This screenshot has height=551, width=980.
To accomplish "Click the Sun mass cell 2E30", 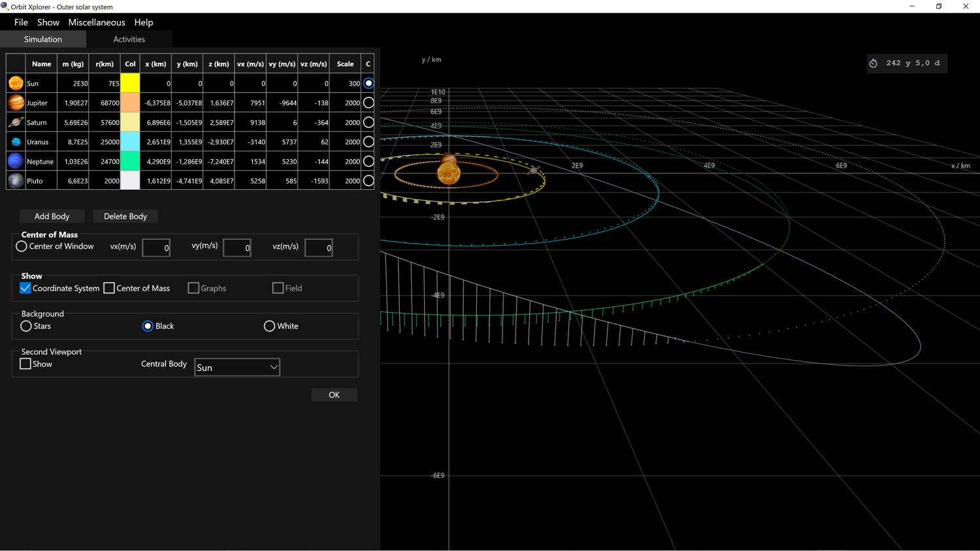I will click(73, 84).
